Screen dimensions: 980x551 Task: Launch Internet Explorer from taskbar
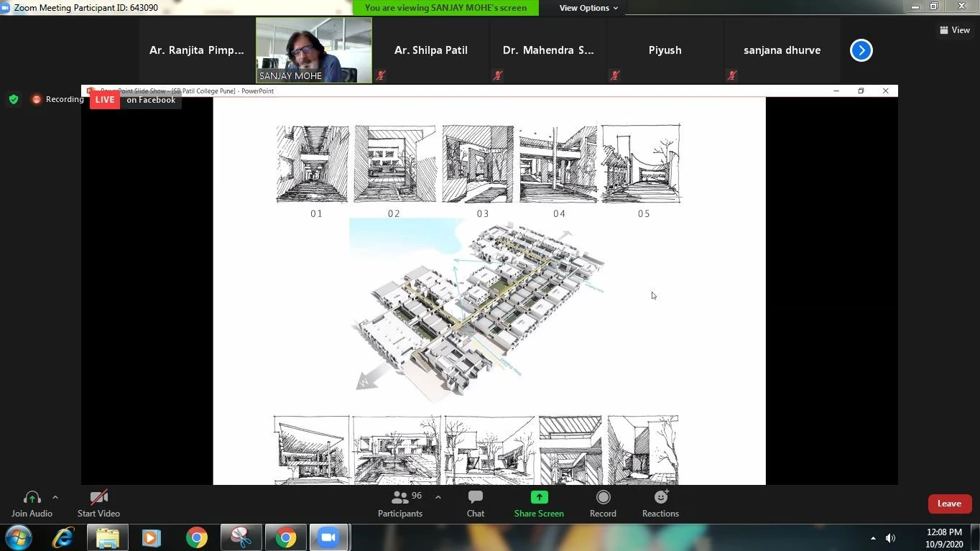pos(63,537)
